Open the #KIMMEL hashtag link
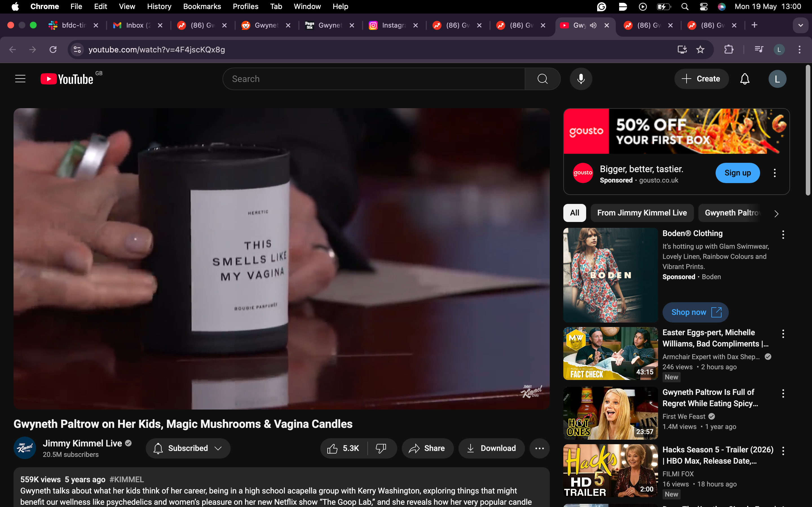 point(126,479)
